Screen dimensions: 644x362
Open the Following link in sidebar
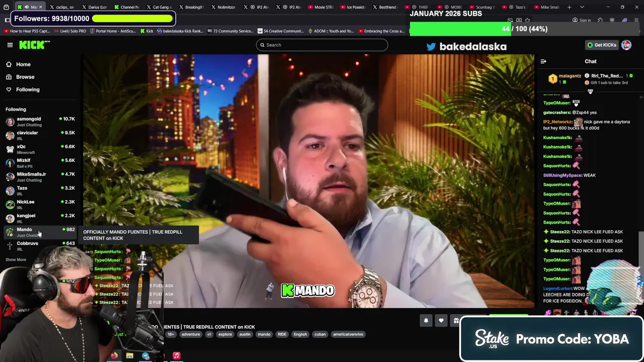pos(28,89)
